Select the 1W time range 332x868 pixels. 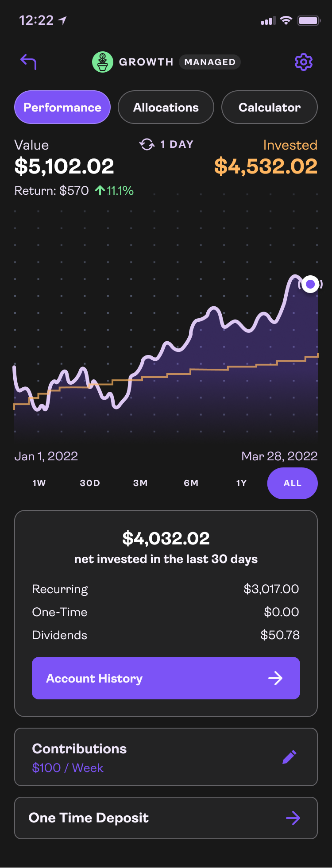(39, 483)
